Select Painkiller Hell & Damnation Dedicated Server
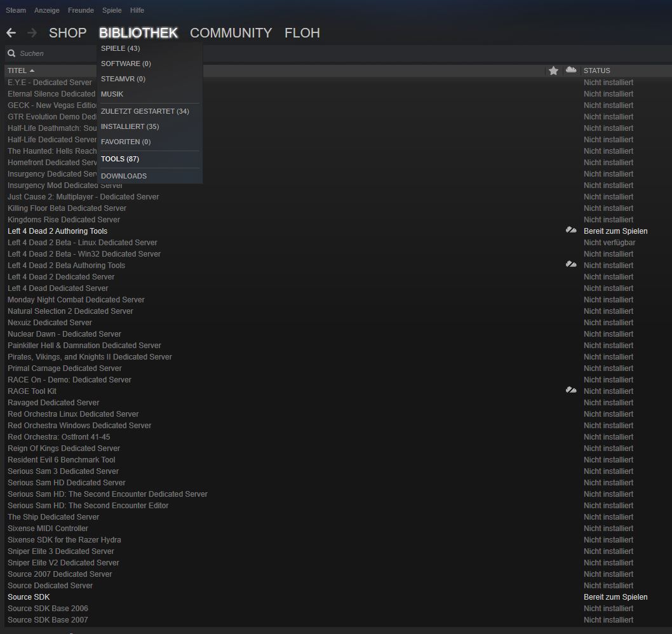This screenshot has height=634, width=672. [84, 346]
